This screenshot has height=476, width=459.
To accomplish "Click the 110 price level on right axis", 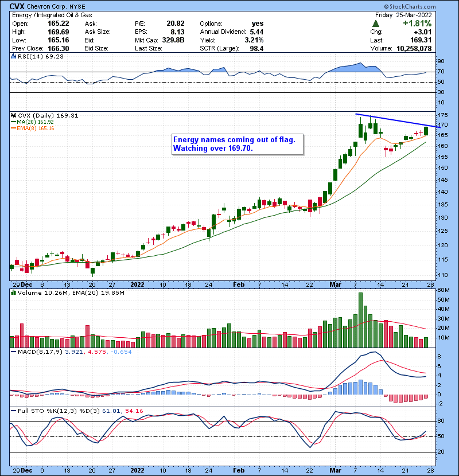I will (442, 275).
